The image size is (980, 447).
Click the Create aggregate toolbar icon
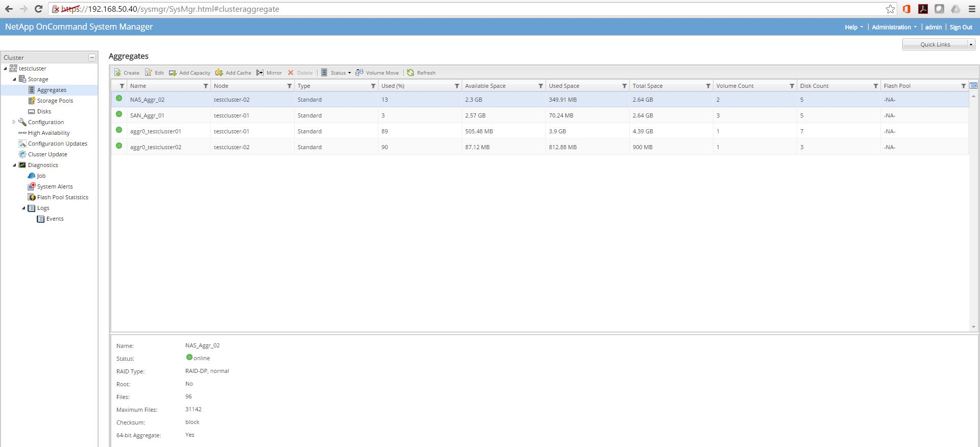(x=118, y=73)
